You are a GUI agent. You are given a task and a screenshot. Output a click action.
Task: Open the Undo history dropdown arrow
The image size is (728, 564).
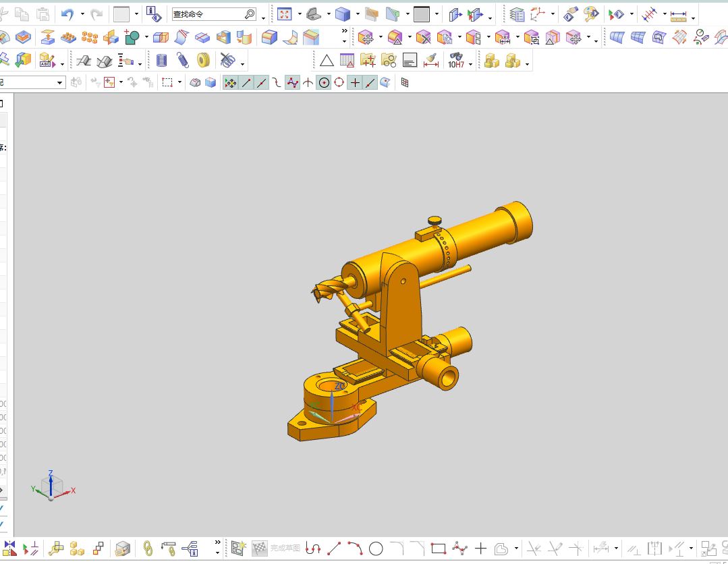82,14
